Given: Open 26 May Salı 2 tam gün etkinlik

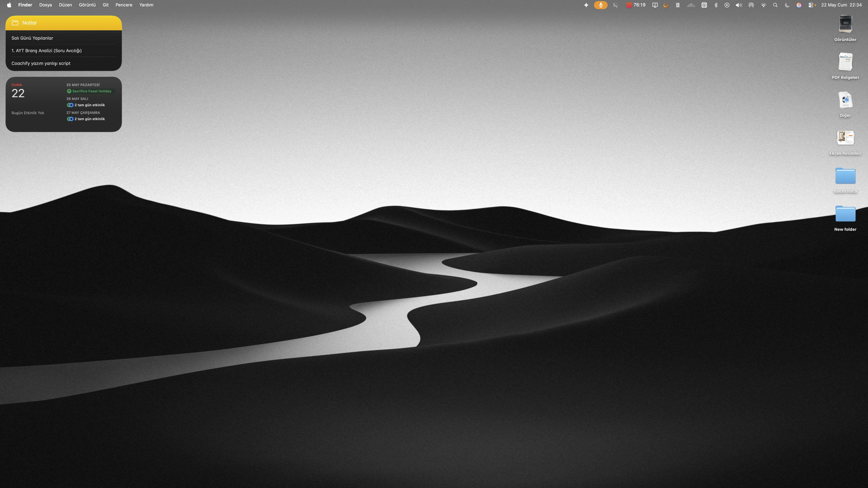Looking at the screenshot, I should [x=86, y=105].
